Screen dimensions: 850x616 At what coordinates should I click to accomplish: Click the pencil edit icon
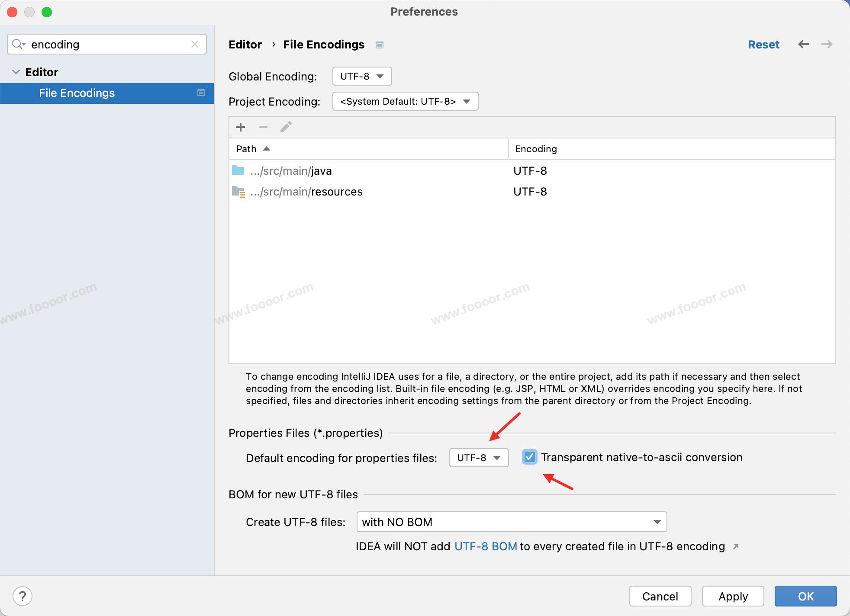click(x=286, y=127)
